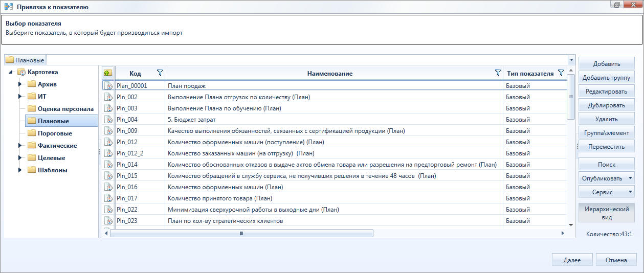Select row 'План по кол-ву стратегических клиентов'
Viewport: 644px width, 273px height.
point(335,220)
